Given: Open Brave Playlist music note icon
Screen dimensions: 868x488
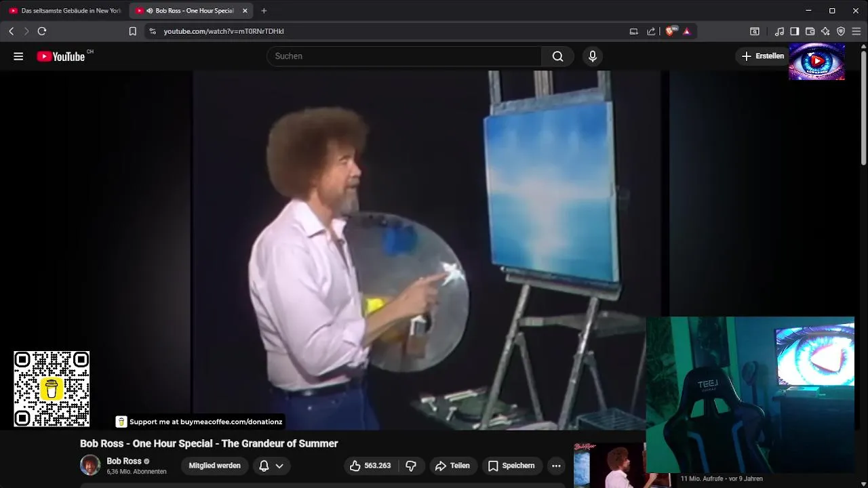Looking at the screenshot, I should click(780, 31).
